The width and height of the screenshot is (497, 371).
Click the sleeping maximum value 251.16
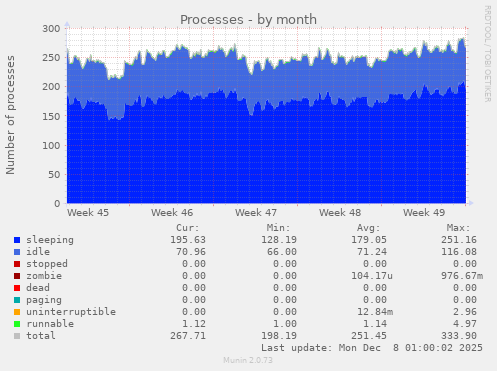pos(459,240)
